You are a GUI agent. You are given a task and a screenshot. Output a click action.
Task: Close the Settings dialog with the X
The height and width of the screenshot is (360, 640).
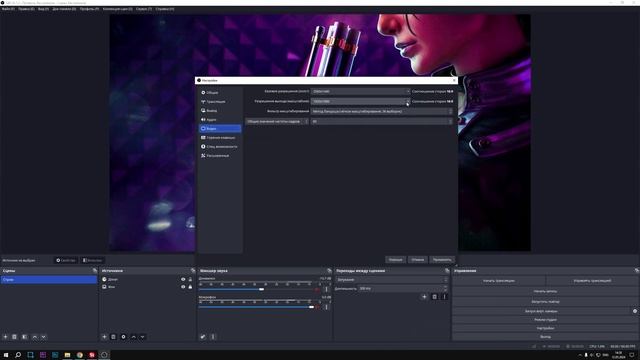pos(454,80)
